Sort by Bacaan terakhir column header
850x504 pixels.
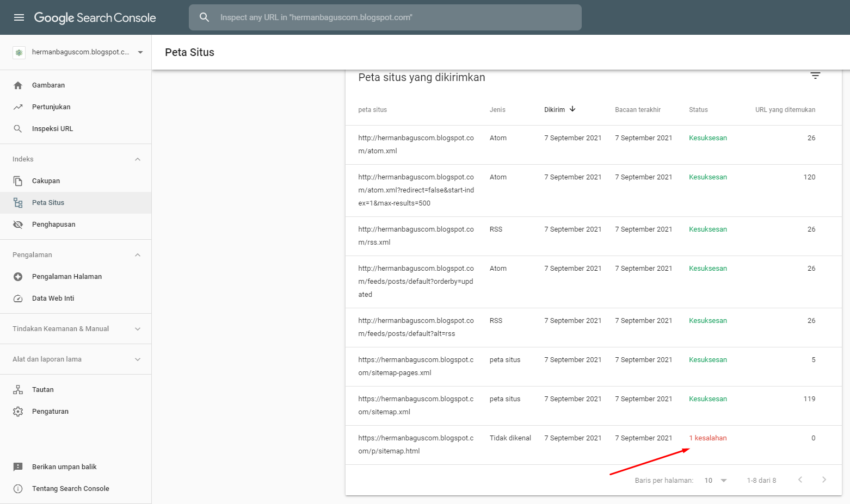[638, 110]
